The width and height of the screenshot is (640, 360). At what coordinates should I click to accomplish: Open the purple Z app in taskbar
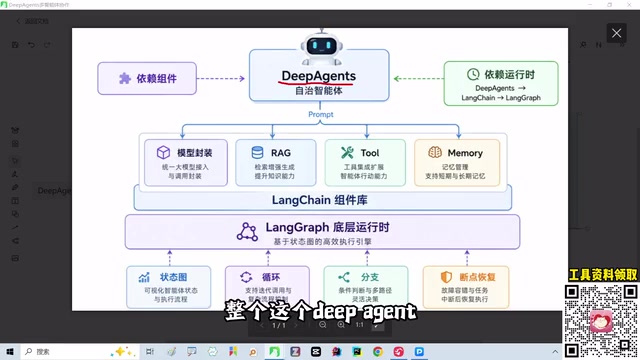pyautogui.click(x=295, y=351)
